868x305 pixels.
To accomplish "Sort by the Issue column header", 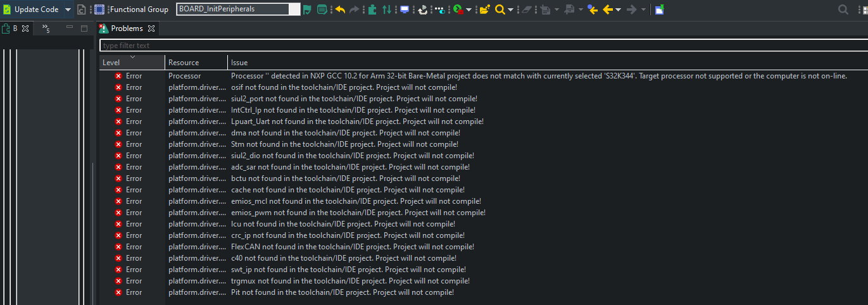I will tap(548, 63).
